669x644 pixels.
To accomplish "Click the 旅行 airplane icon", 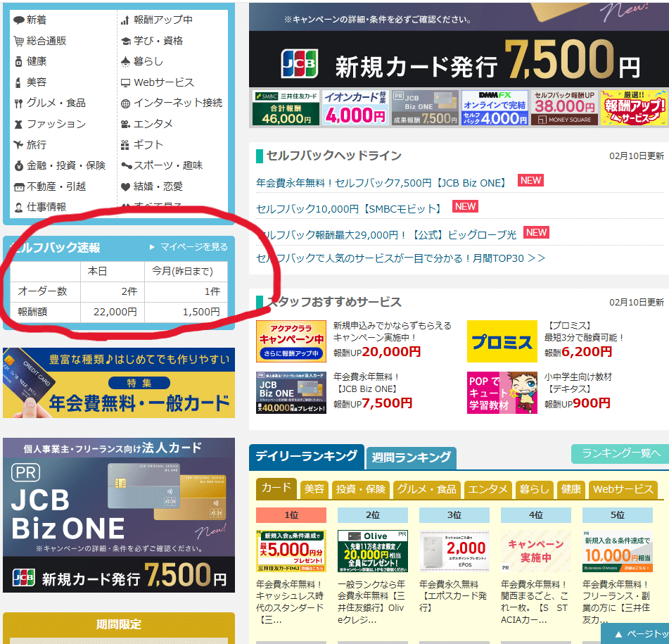I will pyautogui.click(x=18, y=145).
